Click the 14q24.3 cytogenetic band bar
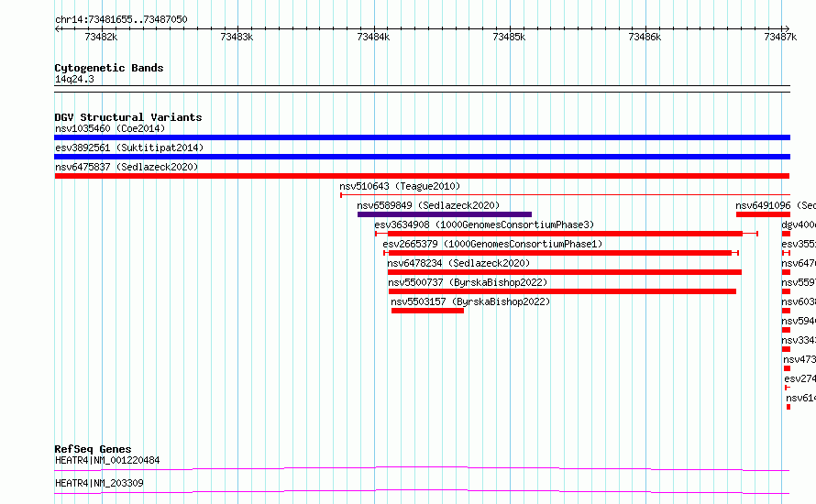The image size is (816, 504). click(x=422, y=89)
